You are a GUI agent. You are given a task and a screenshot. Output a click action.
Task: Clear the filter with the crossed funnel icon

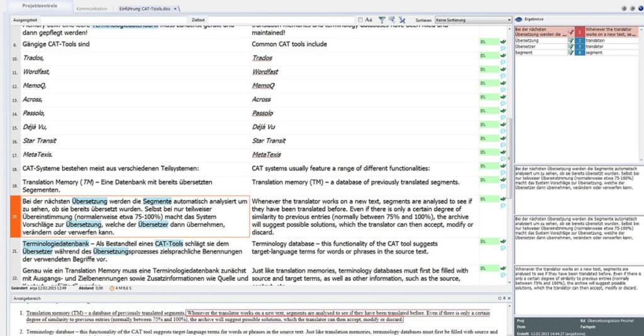(x=402, y=19)
